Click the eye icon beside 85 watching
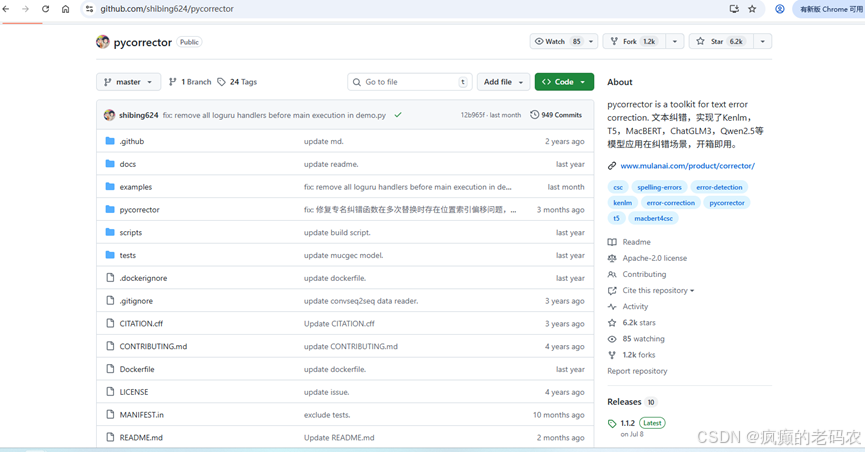865x452 pixels. click(612, 339)
